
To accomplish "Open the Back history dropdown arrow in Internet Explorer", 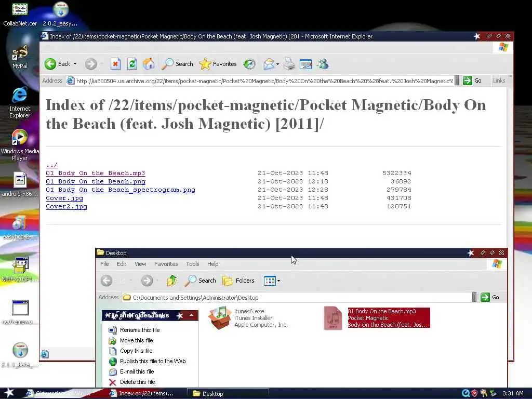I will tap(75, 64).
